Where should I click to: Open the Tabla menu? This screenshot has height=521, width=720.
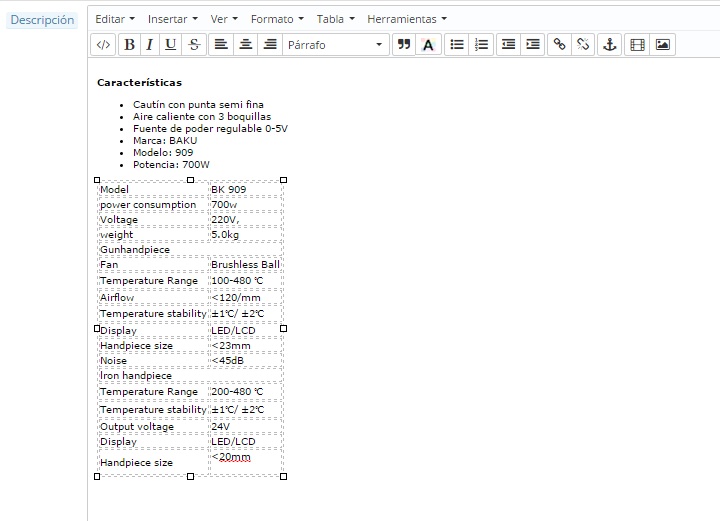(x=336, y=19)
